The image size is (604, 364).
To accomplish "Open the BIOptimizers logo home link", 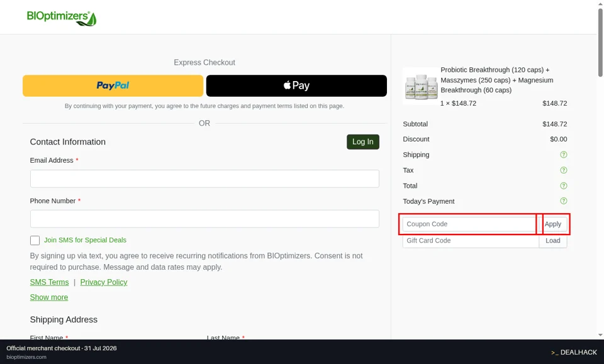I will point(61,18).
